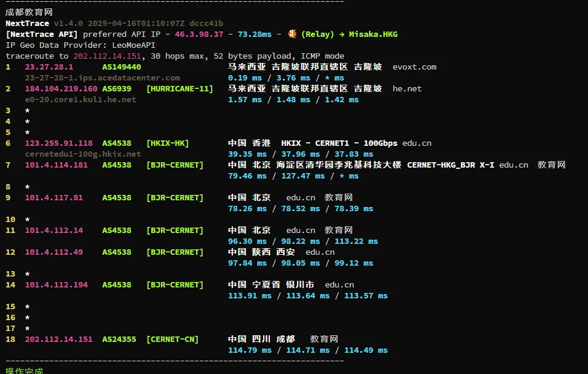This screenshot has width=588, height=374.
Task: Select text HKIX - CERNET1 - 100Gbps
Action: [x=339, y=143]
